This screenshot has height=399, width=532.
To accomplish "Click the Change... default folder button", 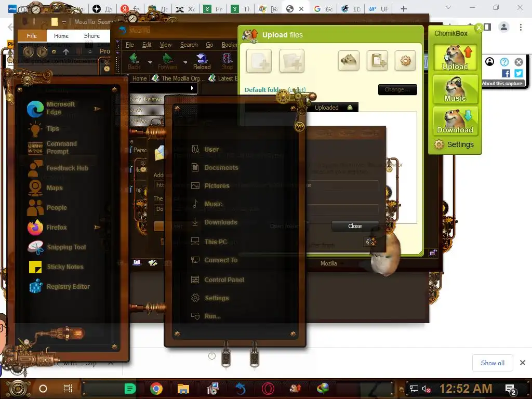I will [x=397, y=89].
